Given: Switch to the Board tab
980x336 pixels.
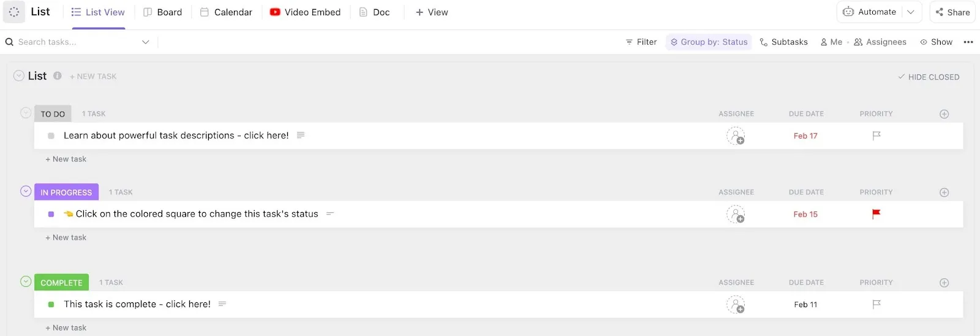Looking at the screenshot, I should (x=162, y=12).
